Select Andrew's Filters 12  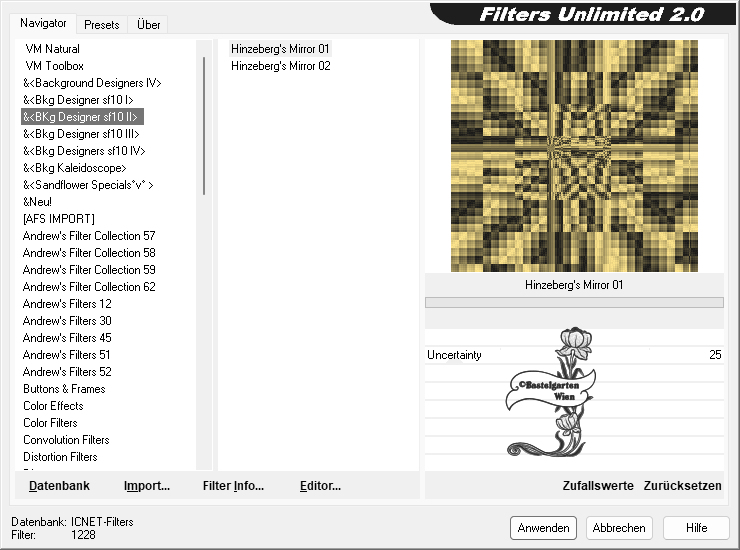pos(67,304)
